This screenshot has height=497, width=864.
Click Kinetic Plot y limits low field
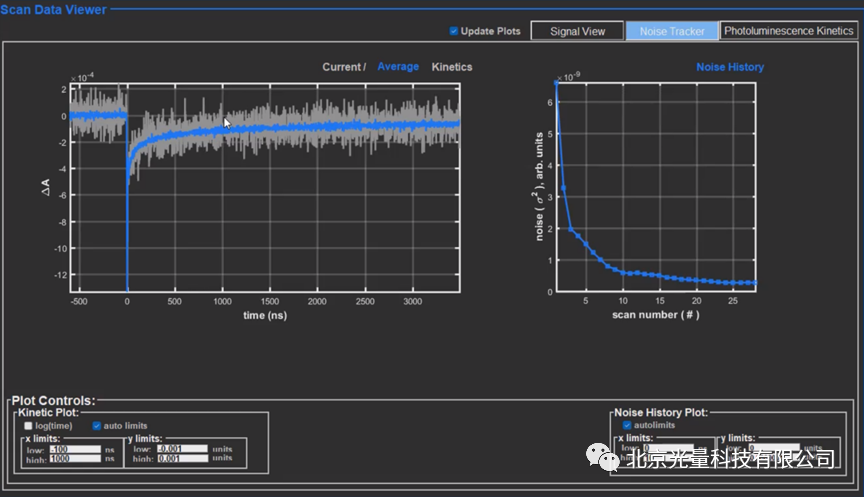tap(182, 449)
